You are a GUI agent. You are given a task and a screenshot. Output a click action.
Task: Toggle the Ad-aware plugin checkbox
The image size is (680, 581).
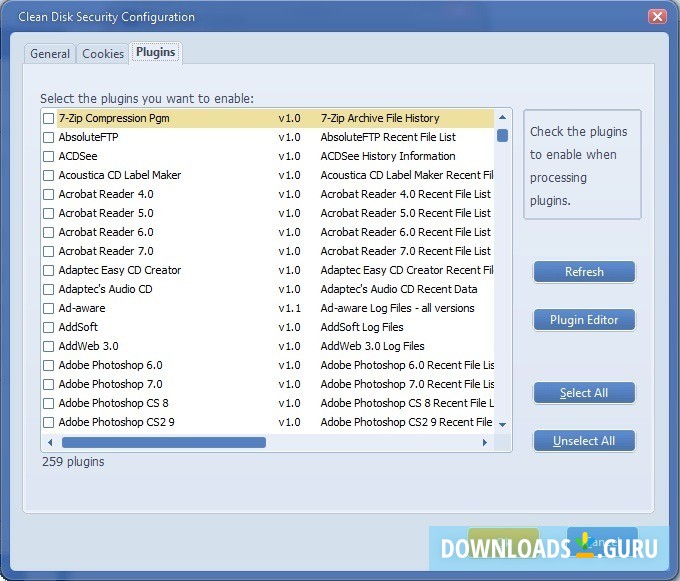[x=49, y=308]
